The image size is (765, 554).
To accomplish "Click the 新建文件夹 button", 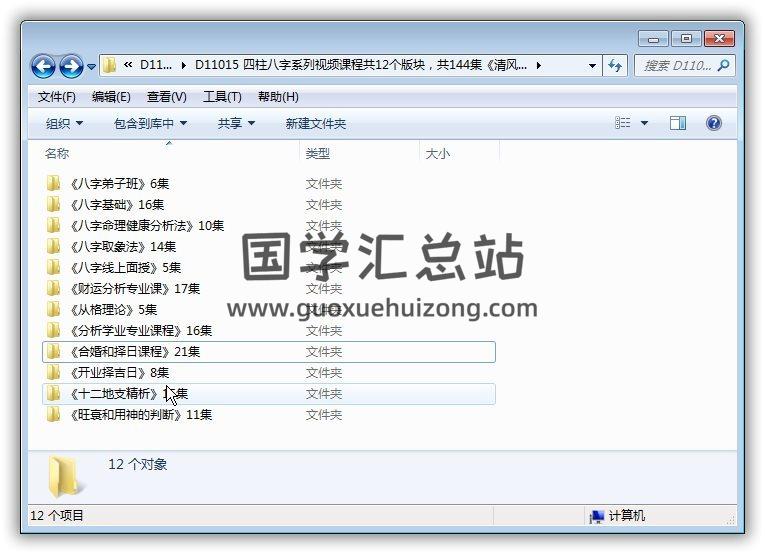I will [316, 123].
